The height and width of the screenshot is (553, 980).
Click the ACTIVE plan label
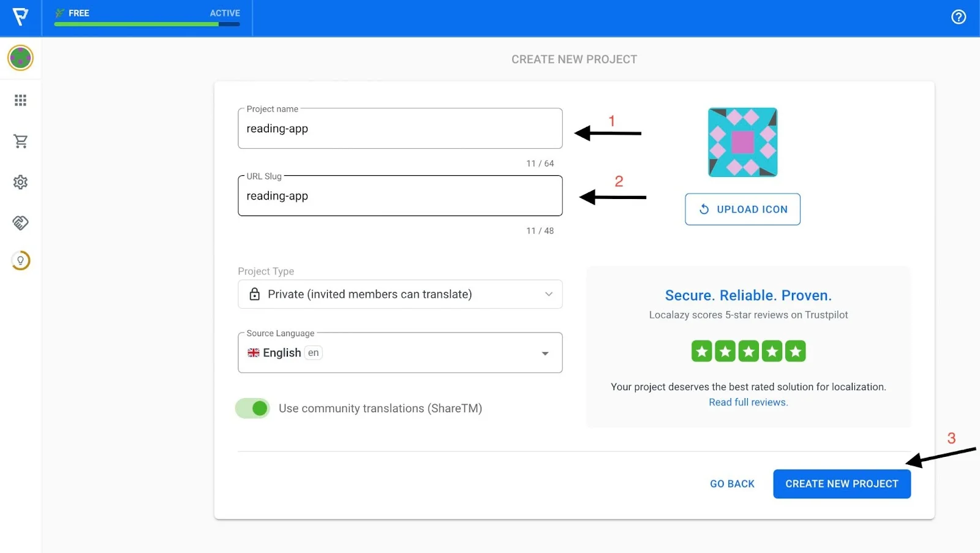[x=225, y=13]
